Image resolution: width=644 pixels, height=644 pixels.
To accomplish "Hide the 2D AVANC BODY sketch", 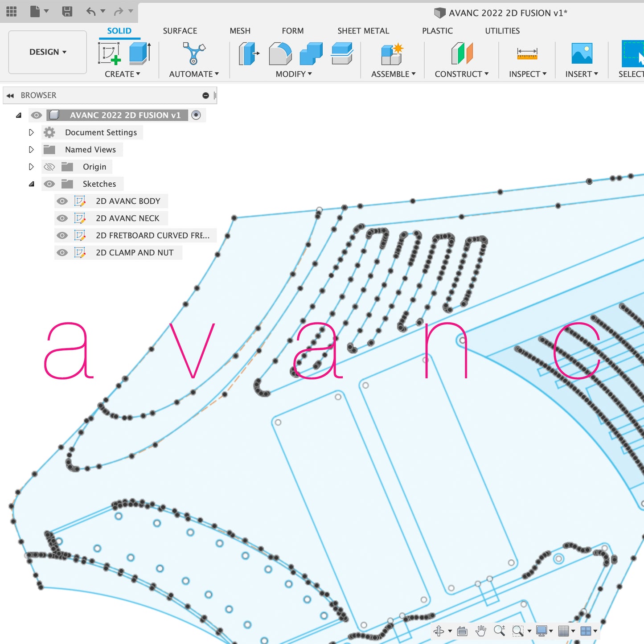I will tap(62, 201).
